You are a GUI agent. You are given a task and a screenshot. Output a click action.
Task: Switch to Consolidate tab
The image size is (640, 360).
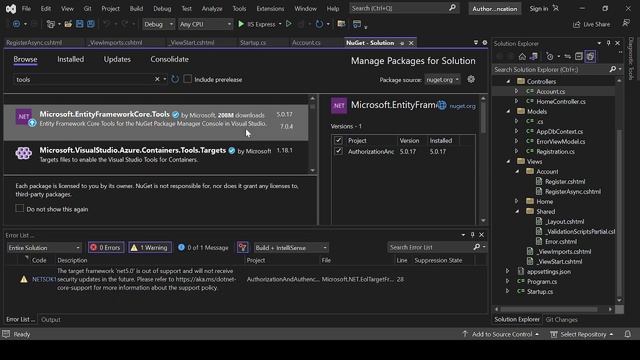point(169,59)
